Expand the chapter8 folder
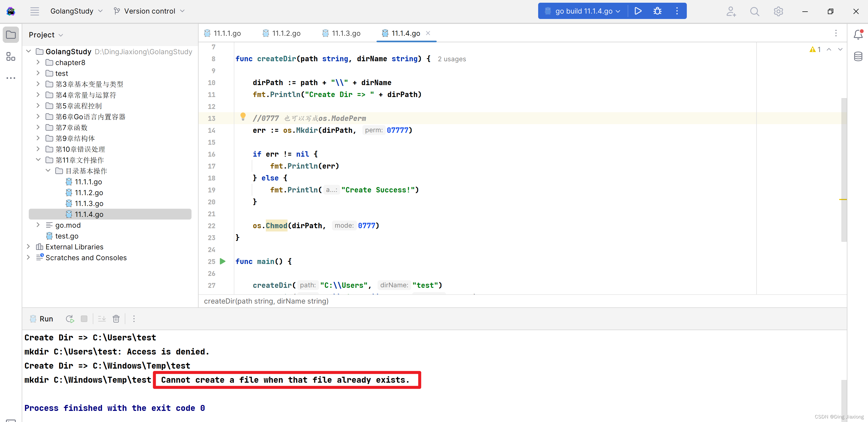This screenshot has width=868, height=422. [x=38, y=62]
